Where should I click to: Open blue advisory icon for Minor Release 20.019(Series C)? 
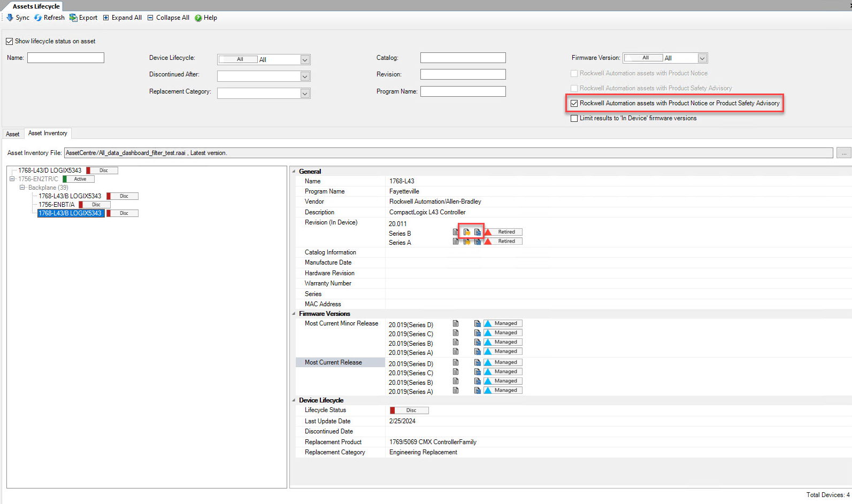pos(478,332)
